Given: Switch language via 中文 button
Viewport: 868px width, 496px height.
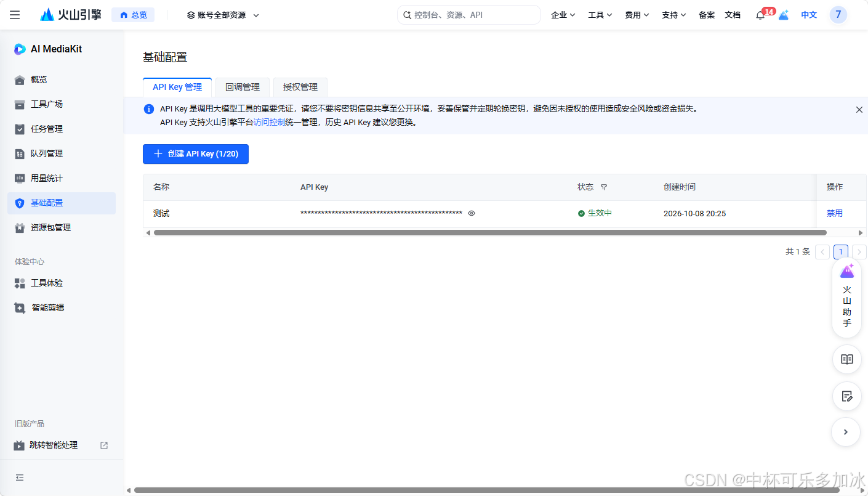Looking at the screenshot, I should point(809,15).
